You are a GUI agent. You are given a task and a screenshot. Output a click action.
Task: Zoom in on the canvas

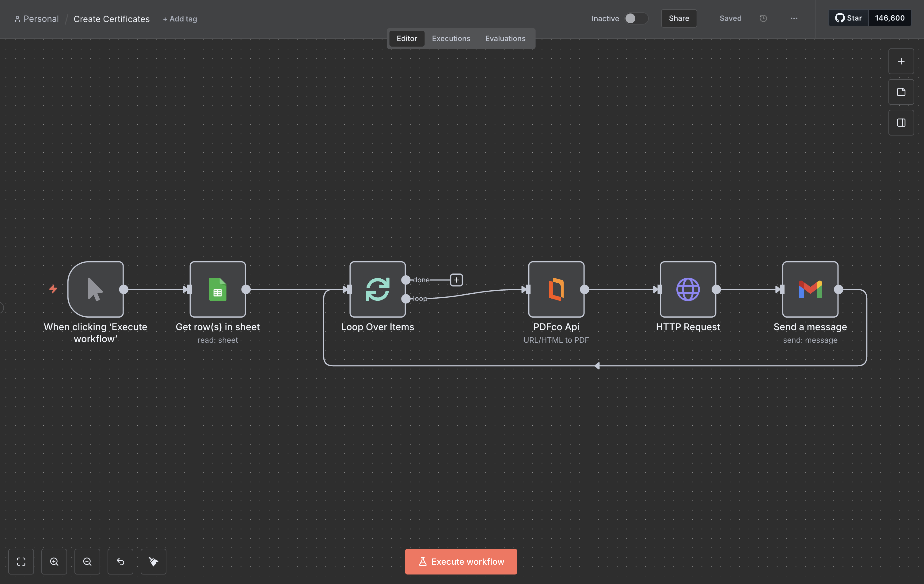(x=54, y=561)
